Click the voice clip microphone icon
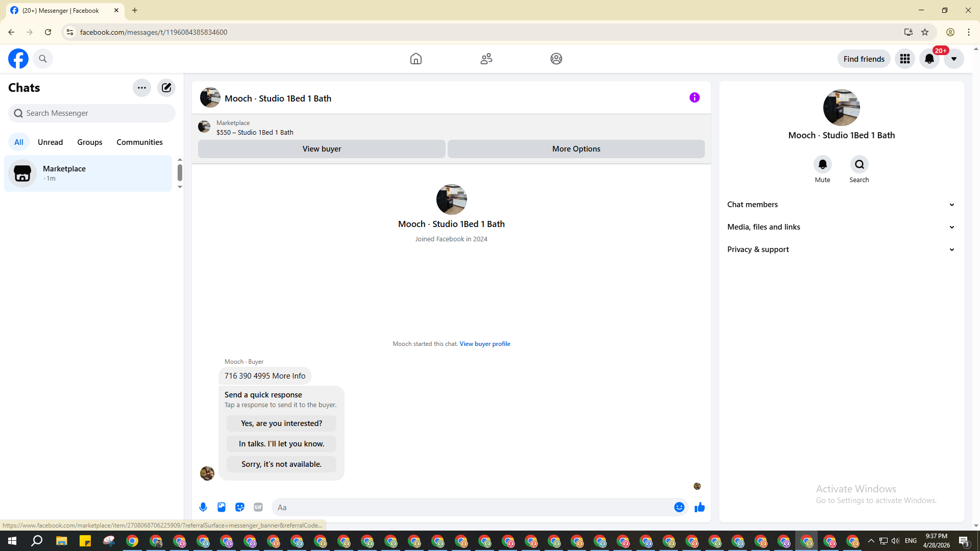This screenshot has width=980, height=551. (x=203, y=507)
